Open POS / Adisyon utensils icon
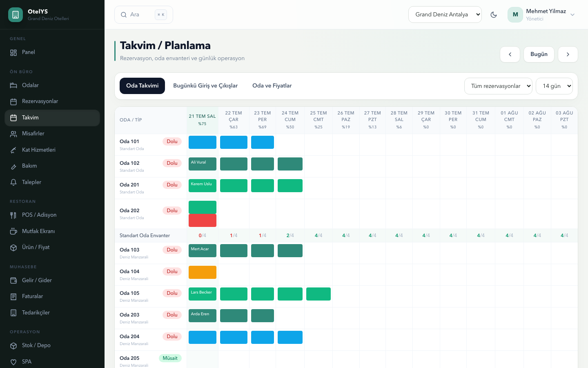This screenshot has height=368, width=588. [x=13, y=215]
